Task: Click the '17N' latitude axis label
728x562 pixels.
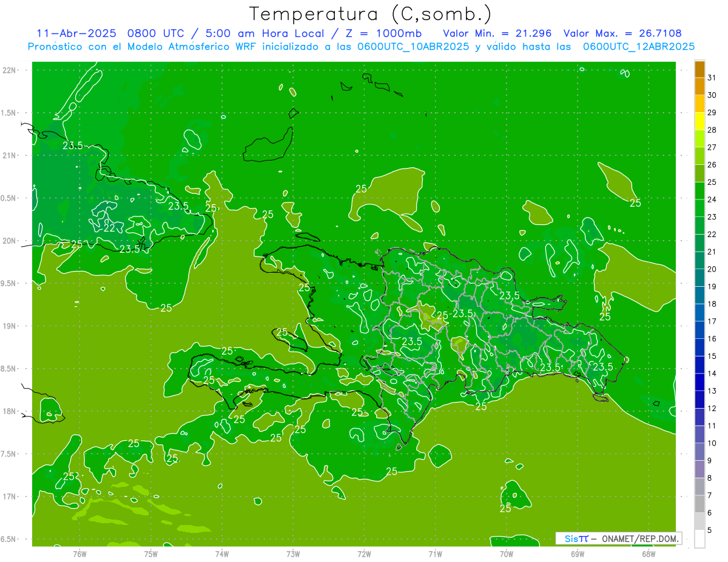Action: coord(10,497)
